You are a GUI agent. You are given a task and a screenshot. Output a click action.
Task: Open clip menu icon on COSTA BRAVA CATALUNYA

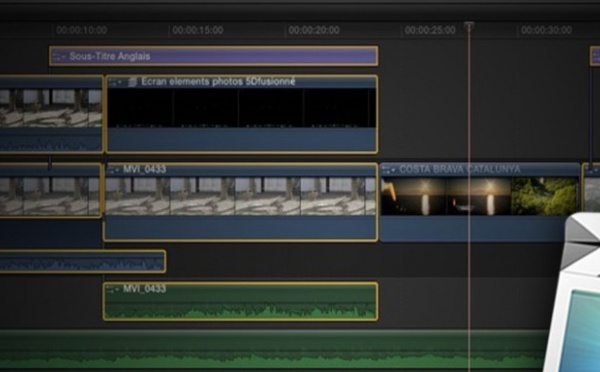click(x=388, y=170)
